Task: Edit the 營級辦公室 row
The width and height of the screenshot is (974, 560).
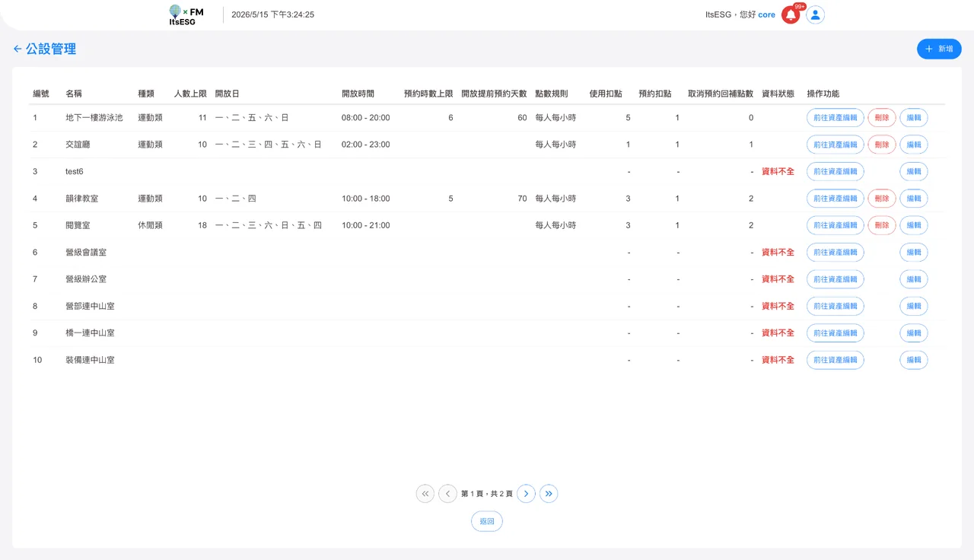Action: tap(914, 279)
